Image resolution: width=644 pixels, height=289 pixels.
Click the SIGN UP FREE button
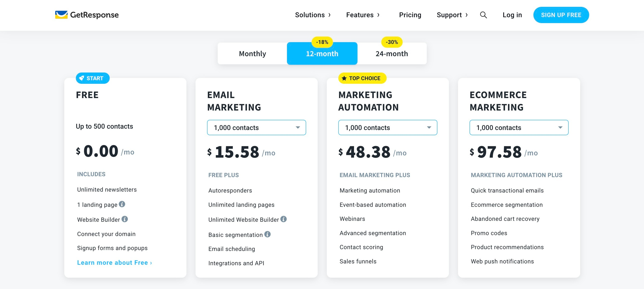click(561, 15)
